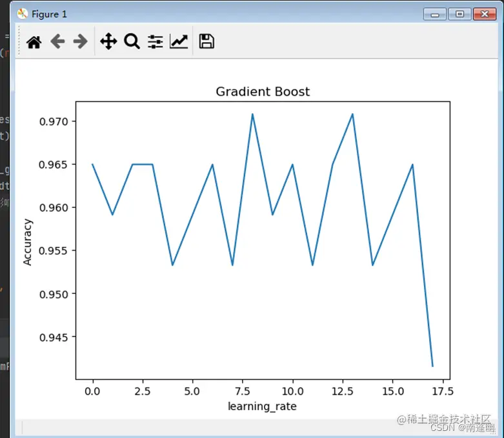
Task: Click y-axis tick label 0.960
Action: pos(54,208)
